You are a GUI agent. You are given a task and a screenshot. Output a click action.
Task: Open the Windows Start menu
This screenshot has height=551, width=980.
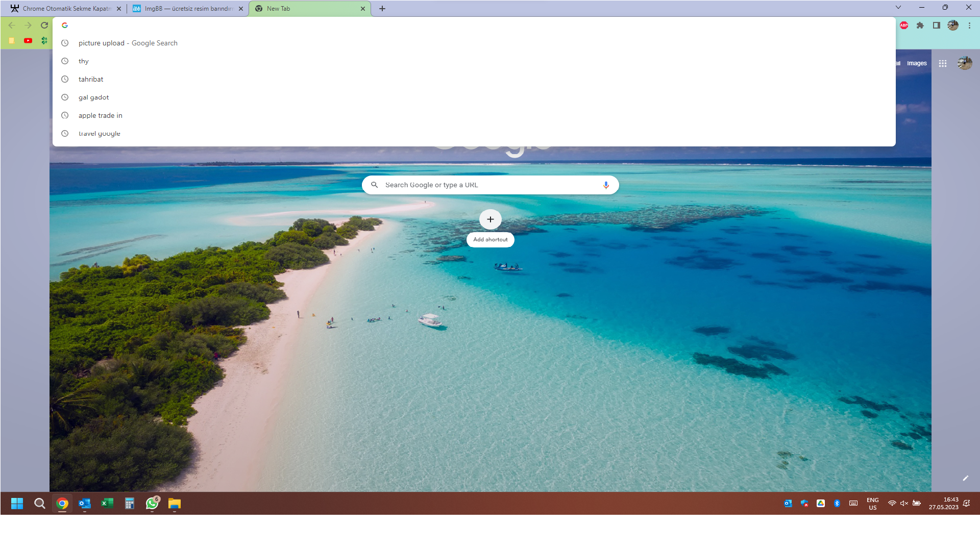(x=17, y=504)
